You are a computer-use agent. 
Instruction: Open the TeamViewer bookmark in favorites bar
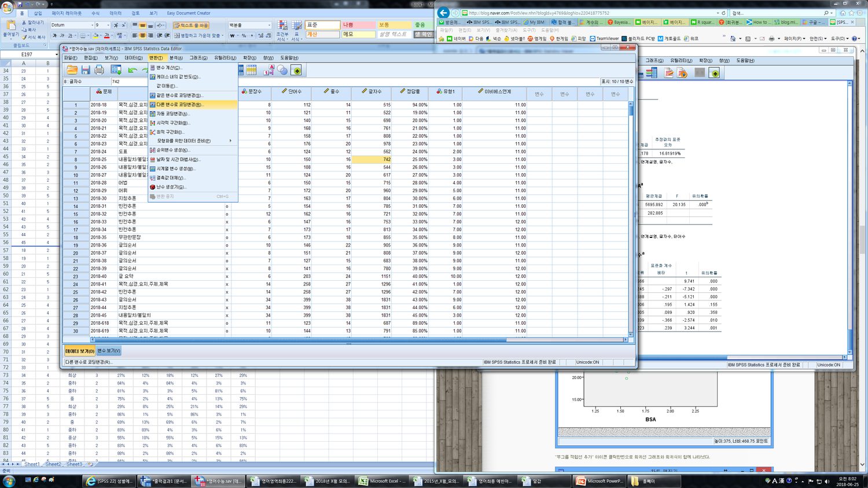(604, 39)
